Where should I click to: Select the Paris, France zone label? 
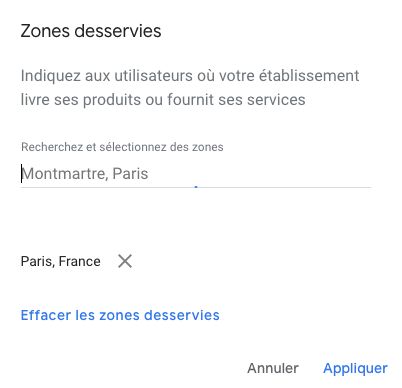pyautogui.click(x=61, y=261)
